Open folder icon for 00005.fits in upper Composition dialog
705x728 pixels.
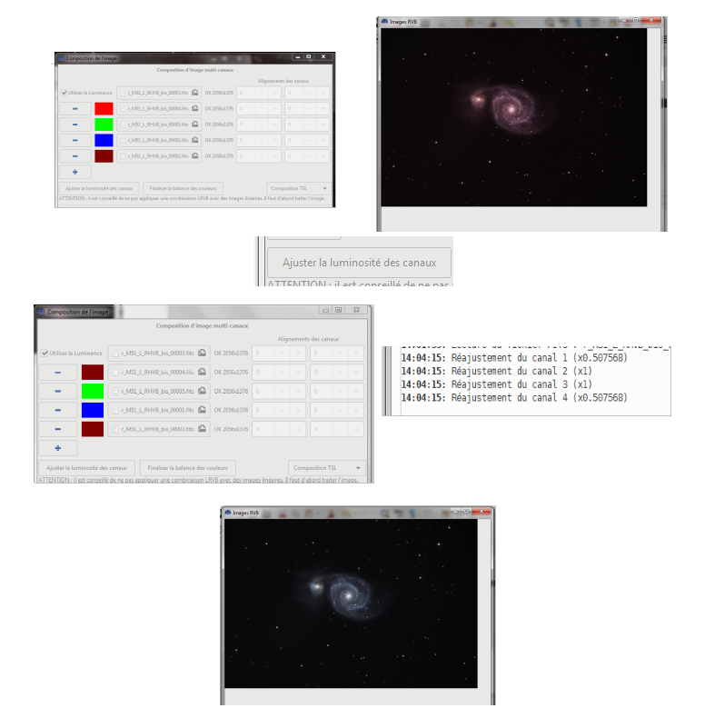(195, 125)
